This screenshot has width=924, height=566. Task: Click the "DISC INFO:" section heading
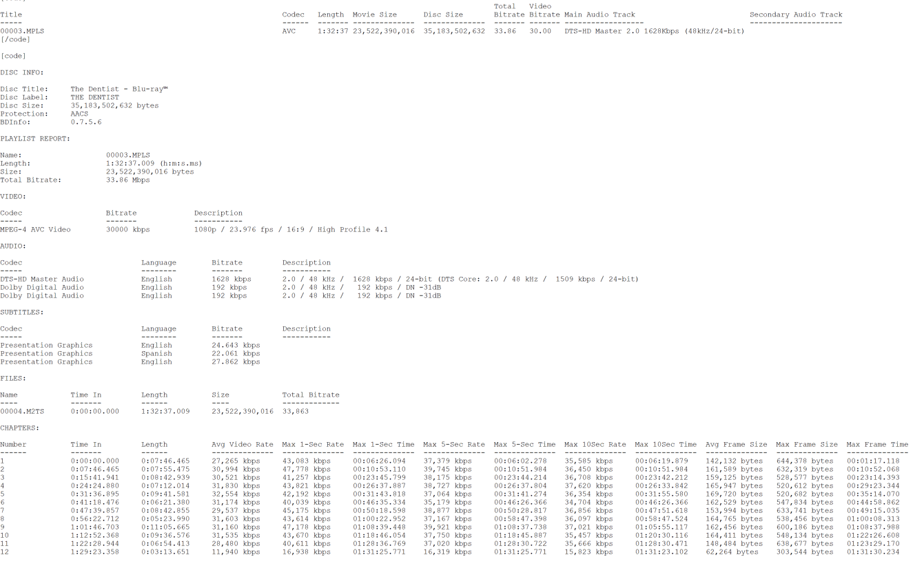tap(22, 72)
